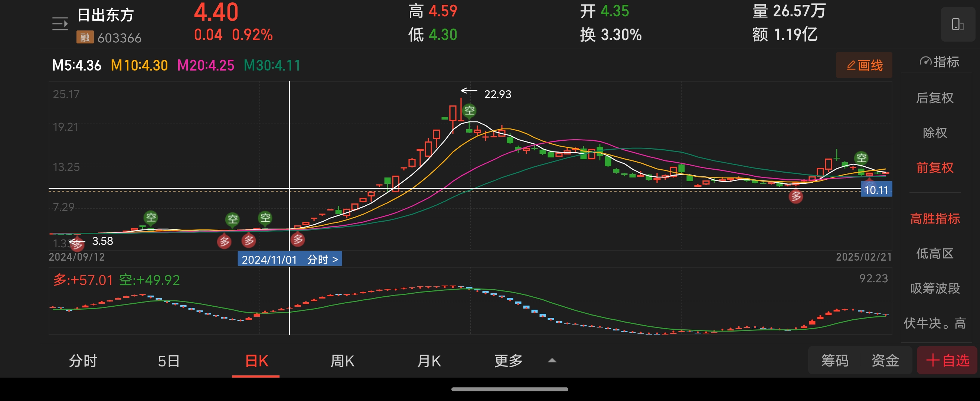Switch to the 周K tab
Viewport: 980px width, 401px height.
tap(342, 361)
